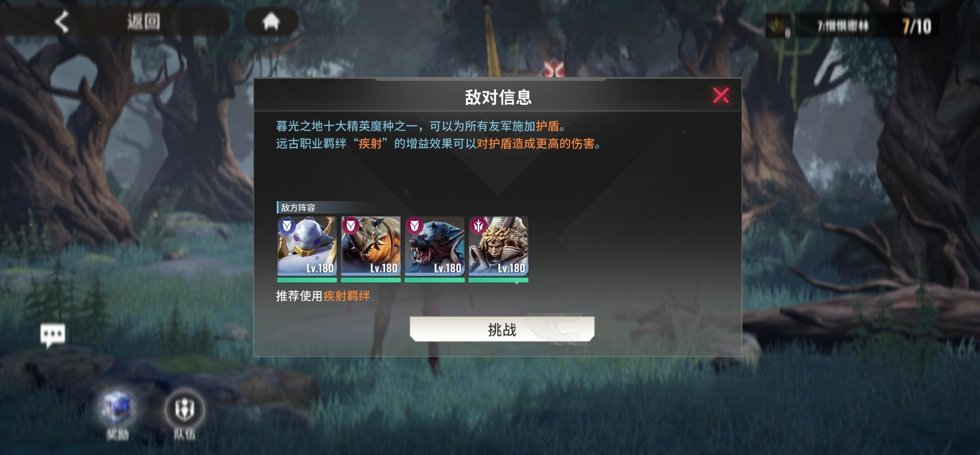Image resolution: width=980 pixels, height=455 pixels.
Task: Select the blue werewolf enemy portrait
Action: pos(435,246)
